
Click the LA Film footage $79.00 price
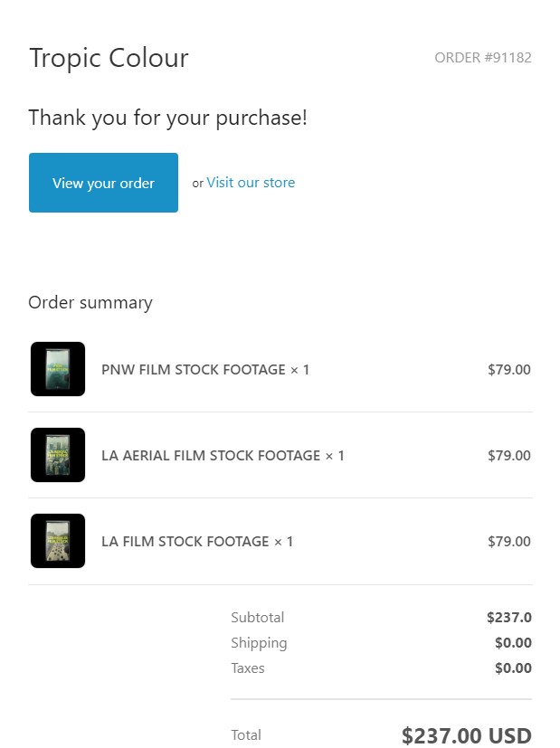tap(508, 542)
